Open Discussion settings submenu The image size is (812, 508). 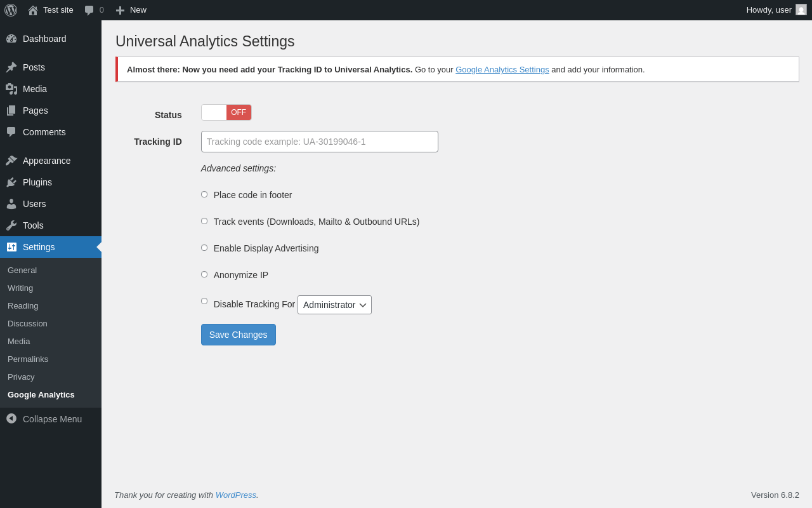point(27,323)
